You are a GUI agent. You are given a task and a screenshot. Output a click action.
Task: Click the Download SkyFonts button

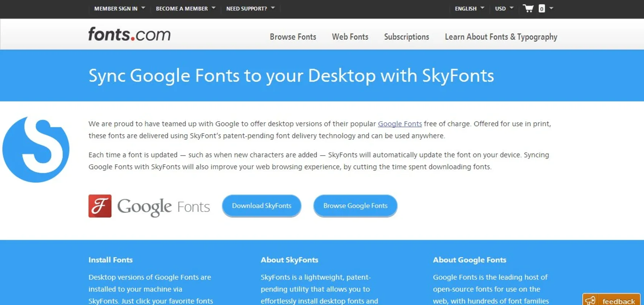coord(262,206)
